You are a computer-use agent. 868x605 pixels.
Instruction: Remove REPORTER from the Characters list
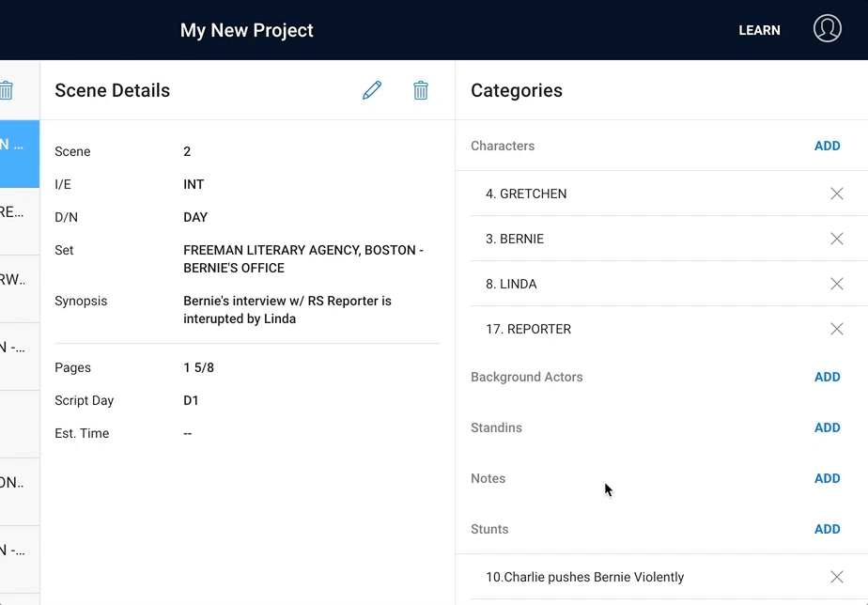(x=837, y=329)
